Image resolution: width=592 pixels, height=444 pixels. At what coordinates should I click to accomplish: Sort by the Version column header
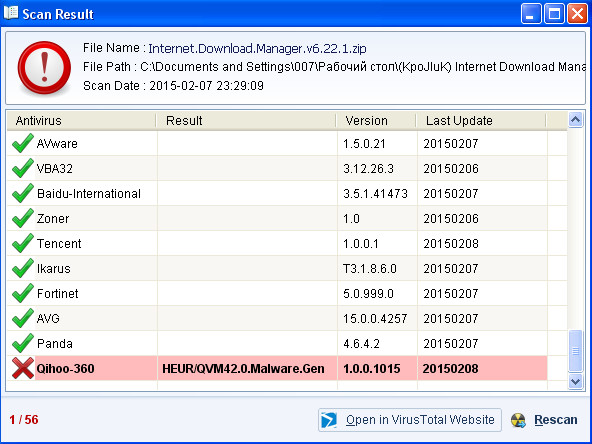pyautogui.click(x=376, y=121)
